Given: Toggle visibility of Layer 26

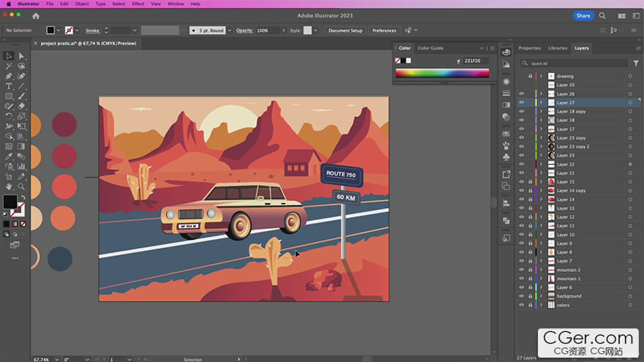Looking at the screenshot, I should click(x=522, y=94).
